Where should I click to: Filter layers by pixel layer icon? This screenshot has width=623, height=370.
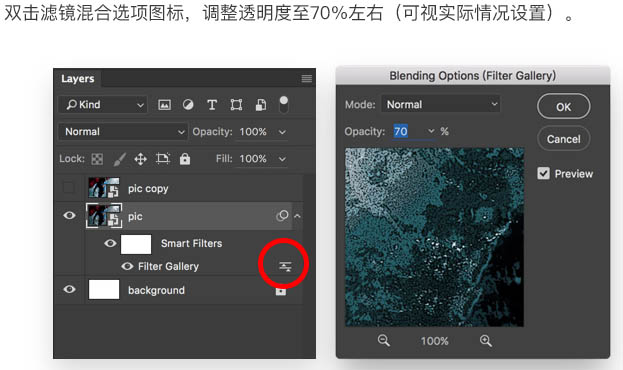pos(164,105)
